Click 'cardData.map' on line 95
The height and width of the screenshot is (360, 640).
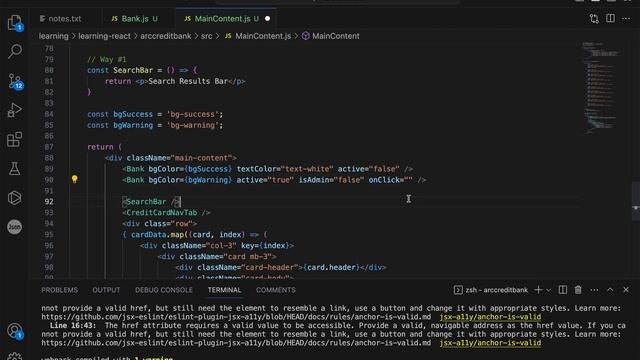pyautogui.click(x=158, y=234)
